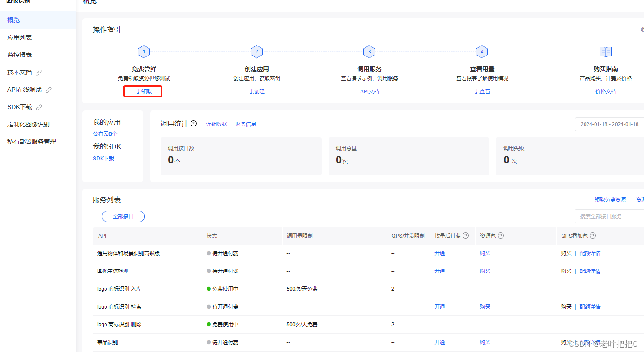Click the hexagon step icon numbered 2
The width and height of the screenshot is (644, 352).
(256, 51)
